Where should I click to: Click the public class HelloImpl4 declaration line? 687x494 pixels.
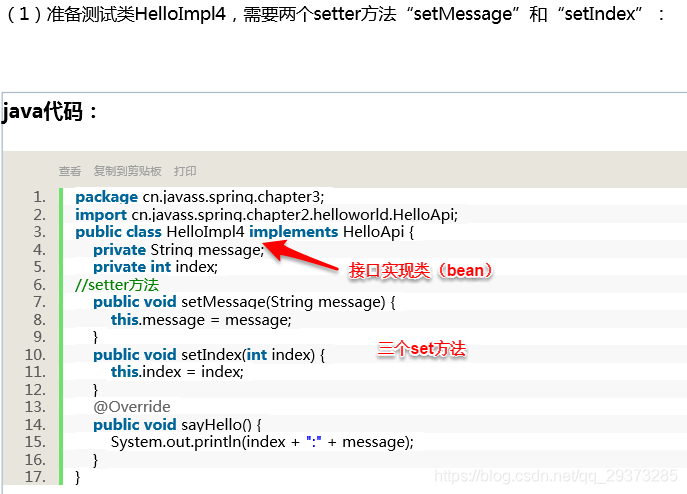pyautogui.click(x=244, y=232)
